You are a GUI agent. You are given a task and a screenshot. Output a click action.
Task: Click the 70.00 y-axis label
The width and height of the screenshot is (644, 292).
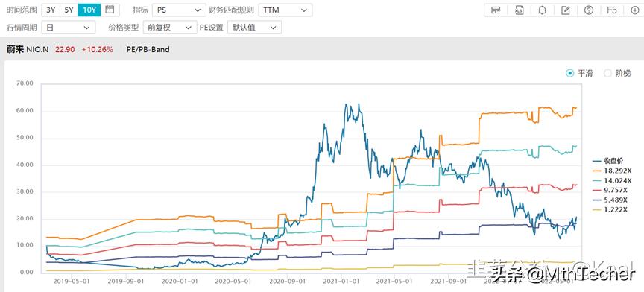click(x=24, y=83)
